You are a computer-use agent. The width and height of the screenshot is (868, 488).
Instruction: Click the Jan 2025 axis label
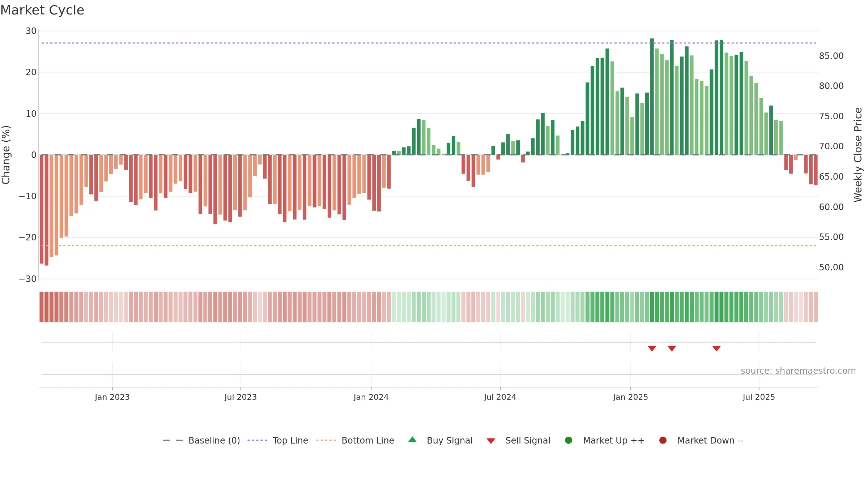pyautogui.click(x=630, y=397)
